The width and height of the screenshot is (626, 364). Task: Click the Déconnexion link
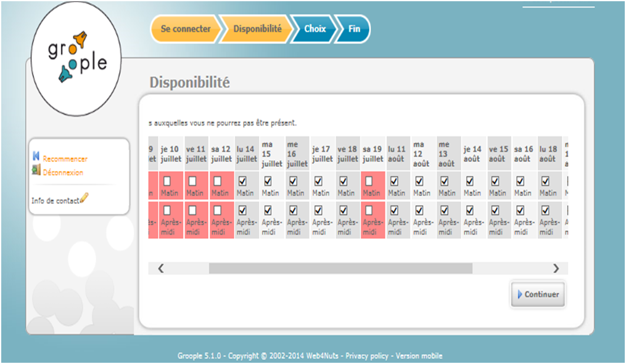coord(63,172)
